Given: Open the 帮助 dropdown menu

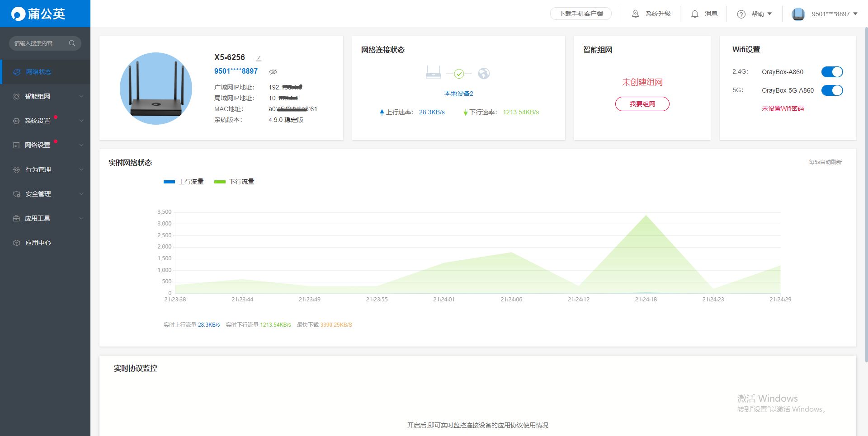Looking at the screenshot, I should click(x=755, y=14).
